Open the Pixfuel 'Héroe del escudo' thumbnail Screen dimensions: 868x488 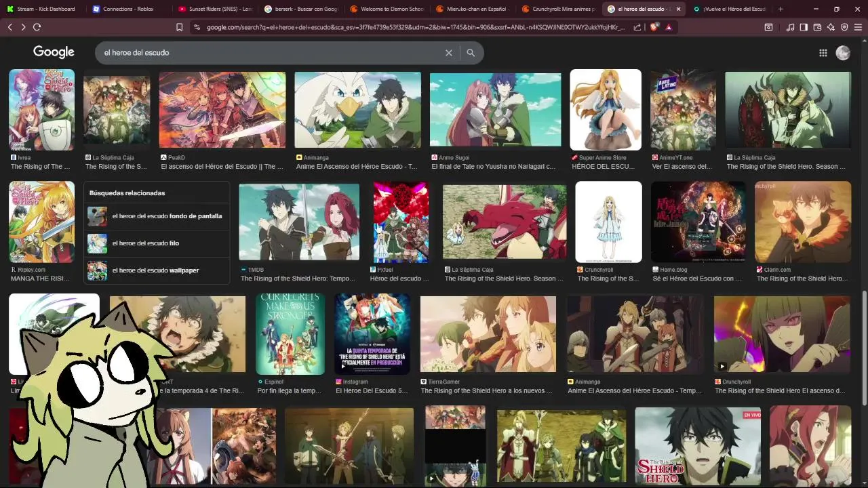(x=401, y=222)
